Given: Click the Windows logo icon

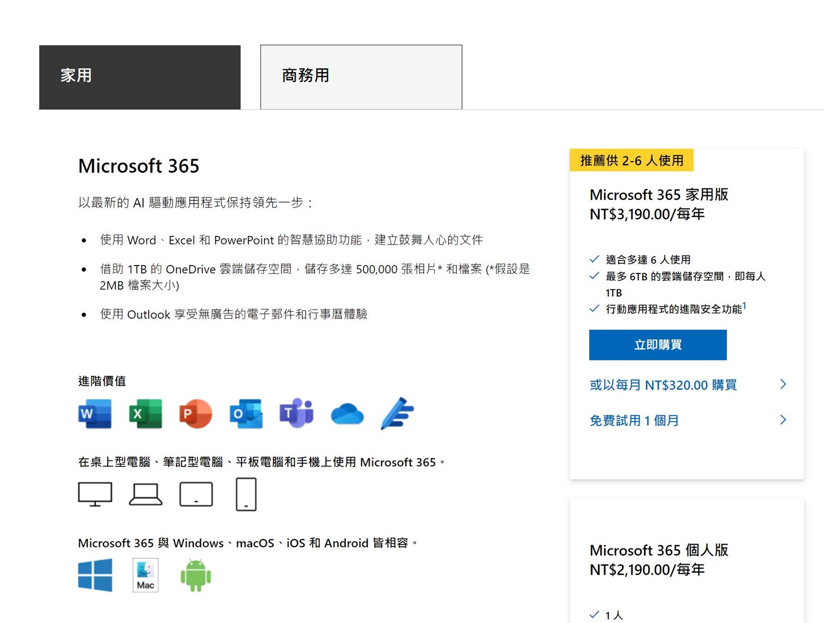Looking at the screenshot, I should pyautogui.click(x=95, y=575).
